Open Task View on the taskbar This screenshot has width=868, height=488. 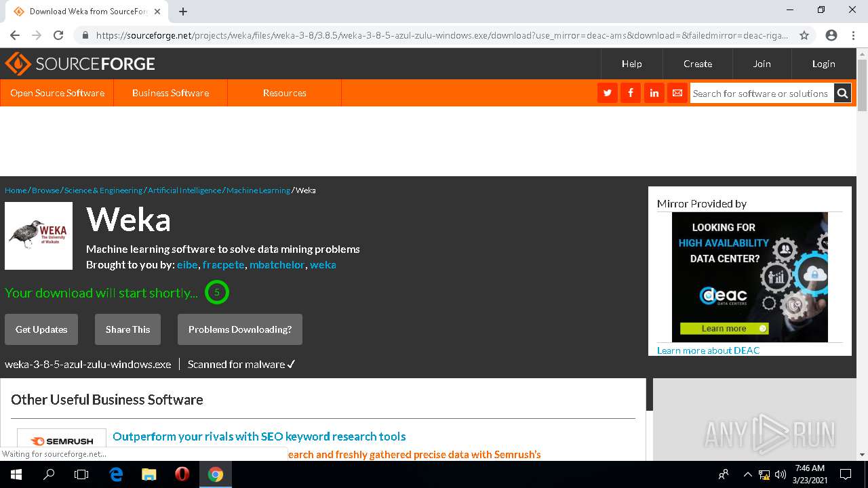(81, 474)
